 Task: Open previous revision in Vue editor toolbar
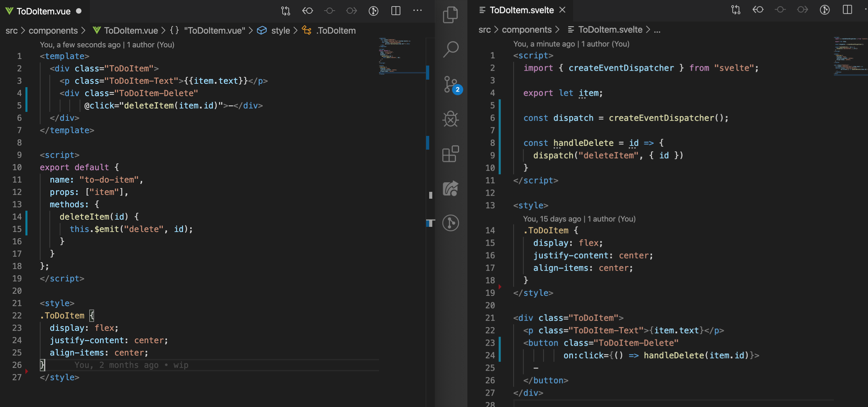point(307,11)
